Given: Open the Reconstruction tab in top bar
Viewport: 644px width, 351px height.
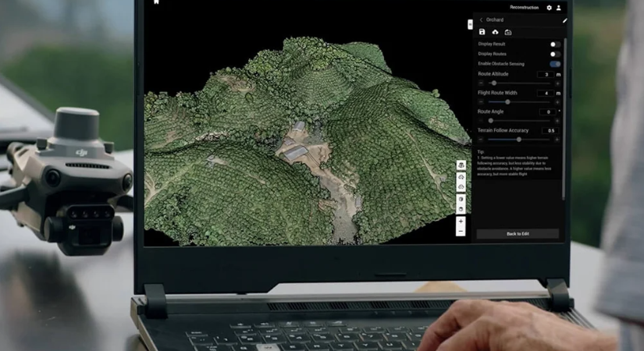Looking at the screenshot, I should tap(524, 7).
